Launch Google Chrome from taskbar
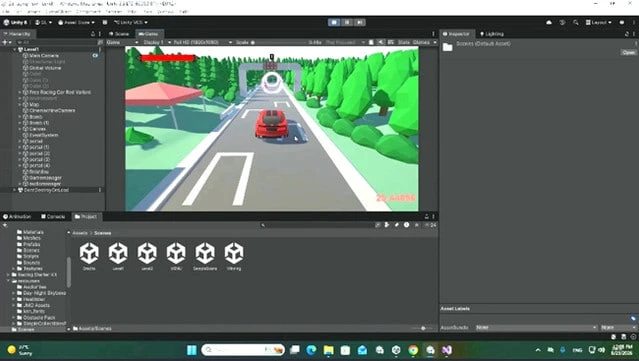Image resolution: width=639 pixels, height=361 pixels. (413, 350)
